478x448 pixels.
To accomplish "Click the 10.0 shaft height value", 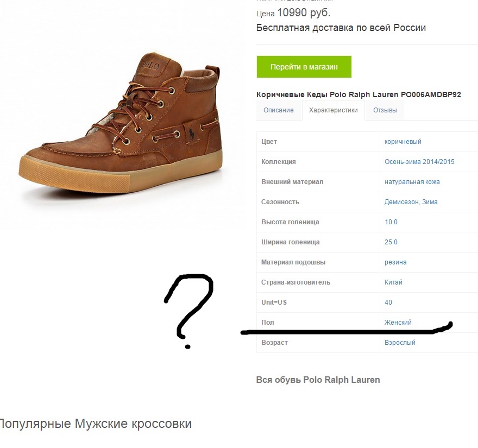I will (391, 222).
